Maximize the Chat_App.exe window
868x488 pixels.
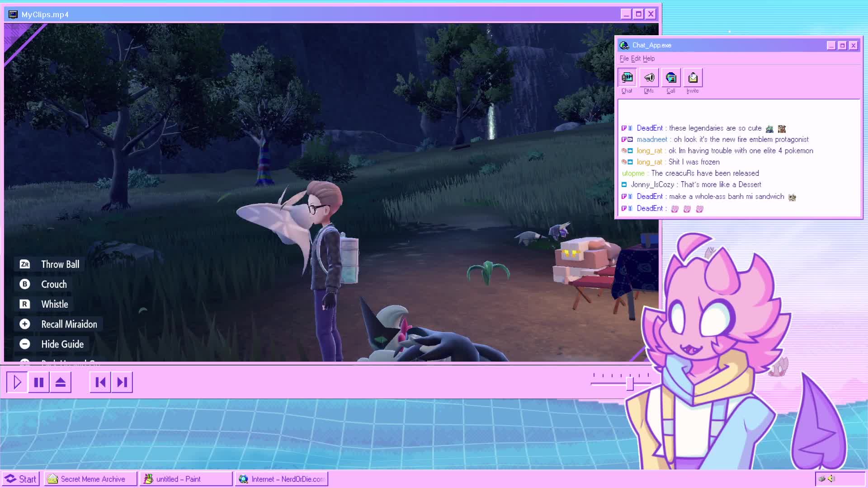pyautogui.click(x=842, y=45)
